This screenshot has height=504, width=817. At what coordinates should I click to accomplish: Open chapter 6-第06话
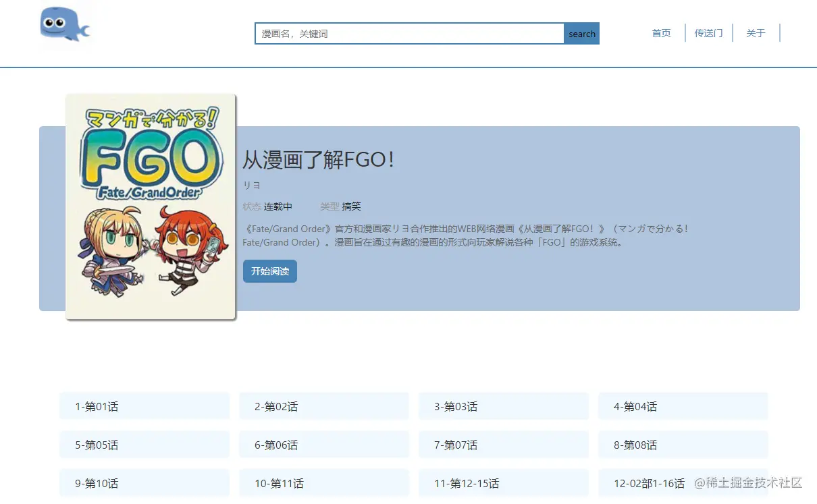(324, 445)
